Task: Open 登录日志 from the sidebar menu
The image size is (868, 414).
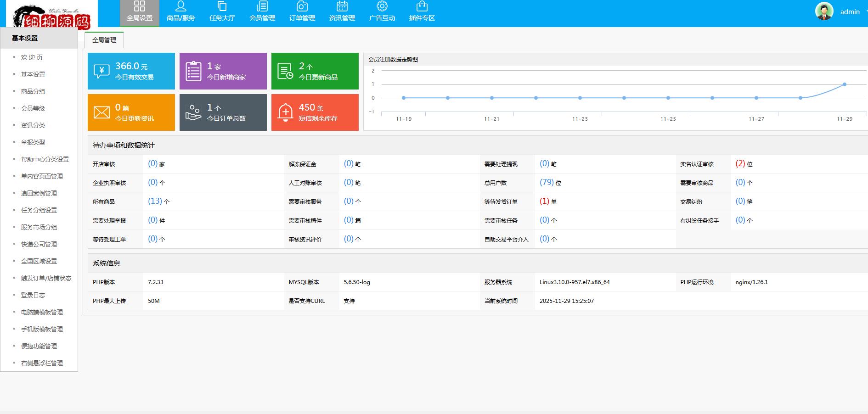Action: click(33, 295)
